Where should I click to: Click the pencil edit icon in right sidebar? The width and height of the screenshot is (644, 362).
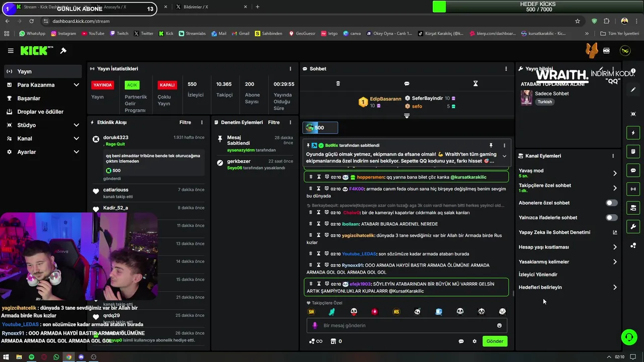pyautogui.click(x=633, y=89)
